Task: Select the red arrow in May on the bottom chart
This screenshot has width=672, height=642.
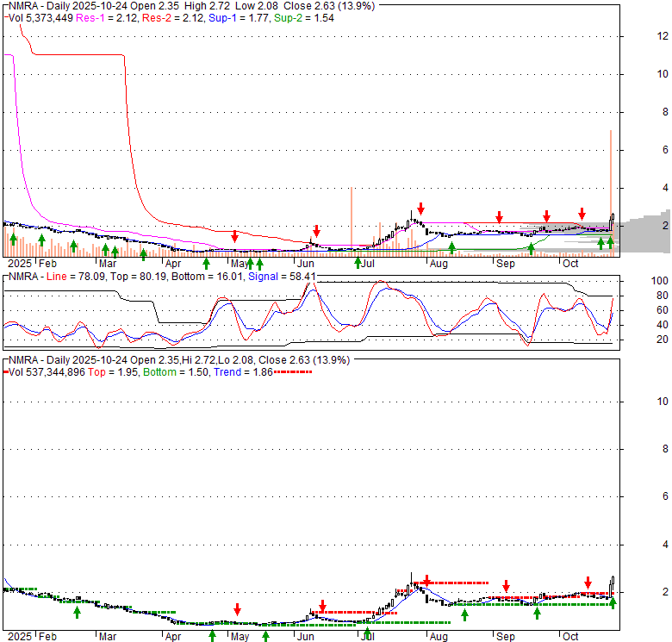Action: [x=236, y=609]
